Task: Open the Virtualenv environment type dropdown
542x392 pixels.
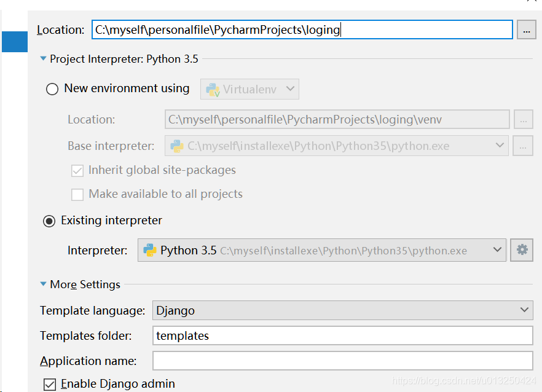Action: [249, 89]
